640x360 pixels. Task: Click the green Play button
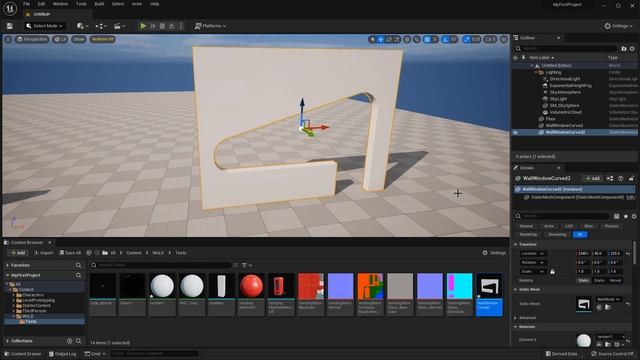[x=143, y=26]
